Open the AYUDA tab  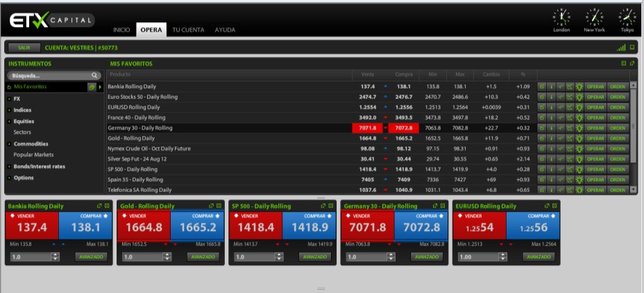225,30
